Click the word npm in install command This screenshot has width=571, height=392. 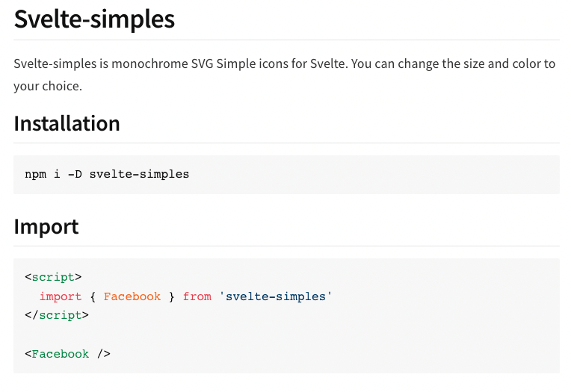(35, 174)
